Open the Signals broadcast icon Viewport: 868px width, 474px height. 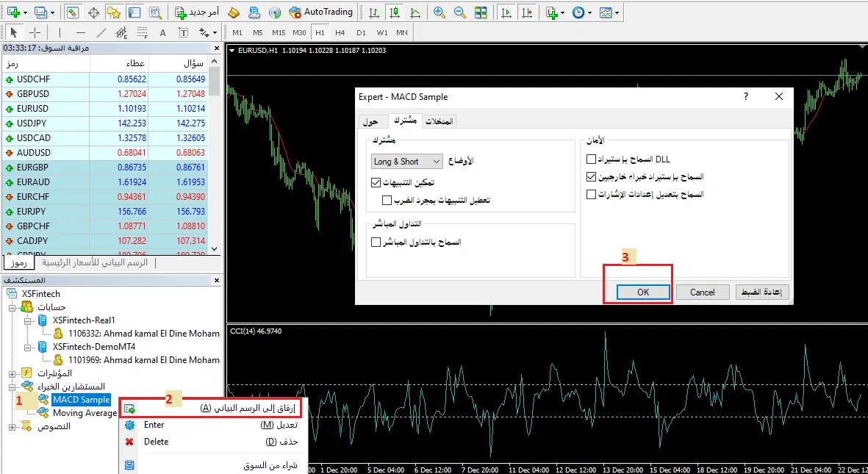click(274, 12)
